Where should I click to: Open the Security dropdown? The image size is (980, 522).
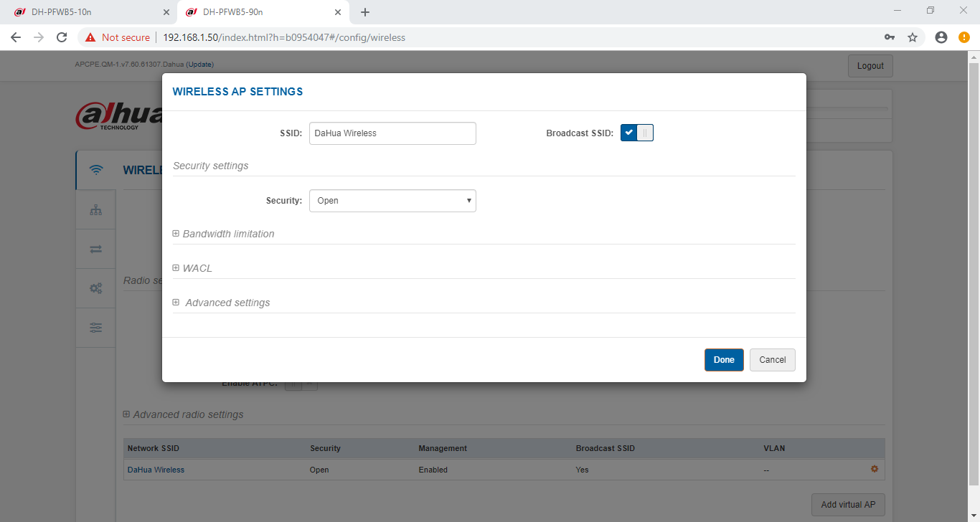tap(392, 201)
